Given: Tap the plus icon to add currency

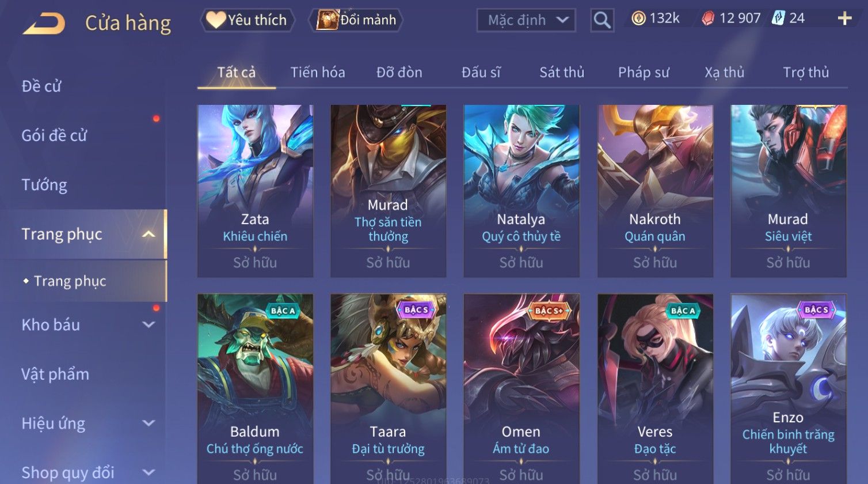Looking at the screenshot, I should (x=844, y=19).
